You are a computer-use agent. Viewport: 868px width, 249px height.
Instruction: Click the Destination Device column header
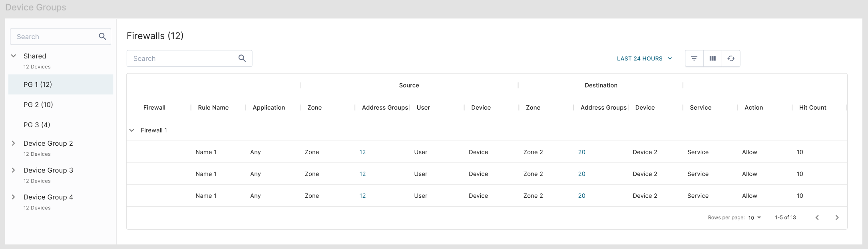coord(645,107)
